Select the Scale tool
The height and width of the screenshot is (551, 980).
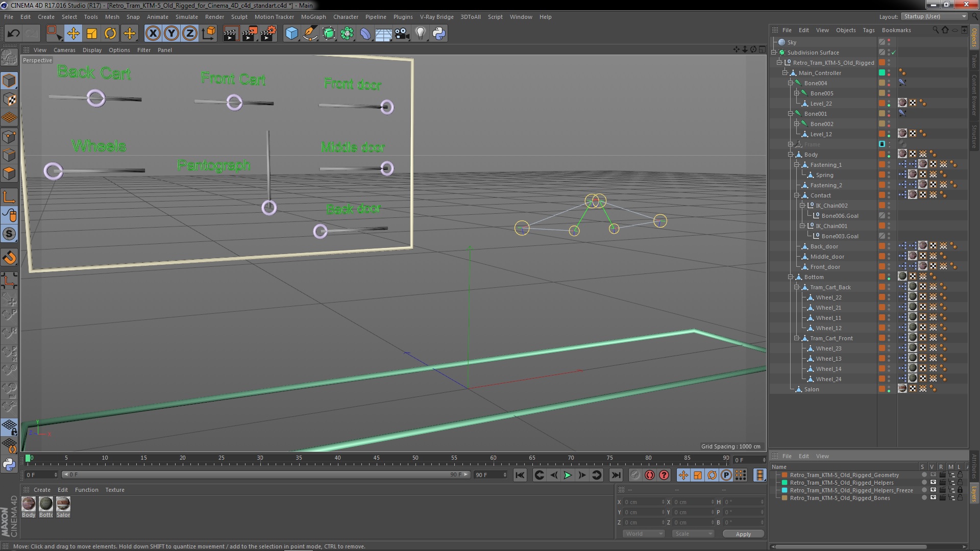pos(92,34)
